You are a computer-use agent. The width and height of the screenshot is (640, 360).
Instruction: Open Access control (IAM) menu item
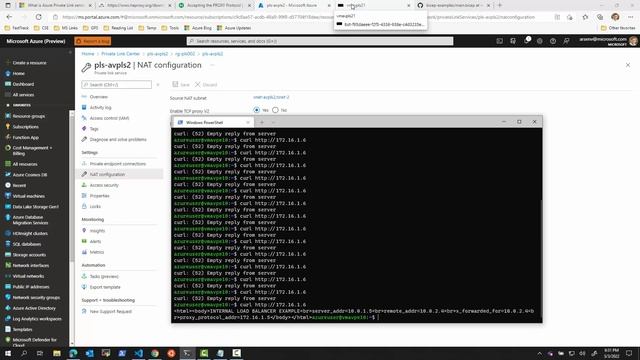click(x=109, y=118)
